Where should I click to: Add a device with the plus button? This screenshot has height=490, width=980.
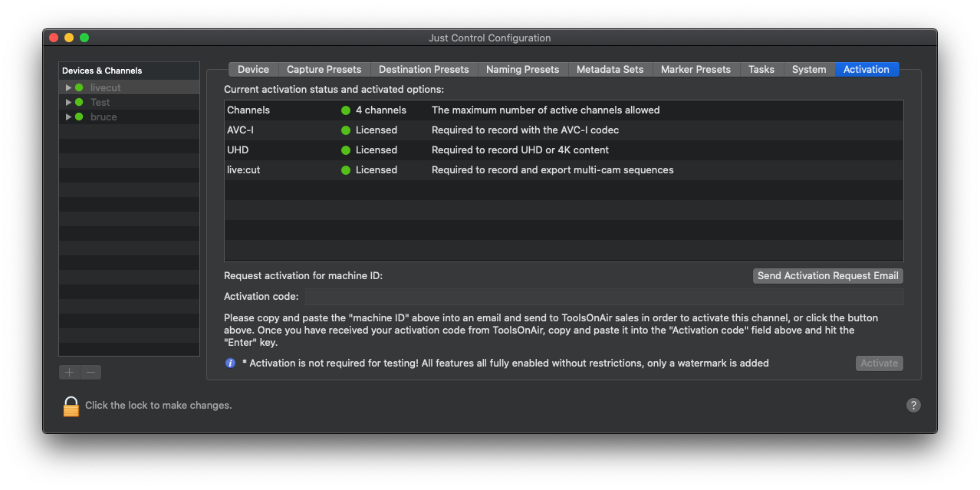(70, 372)
